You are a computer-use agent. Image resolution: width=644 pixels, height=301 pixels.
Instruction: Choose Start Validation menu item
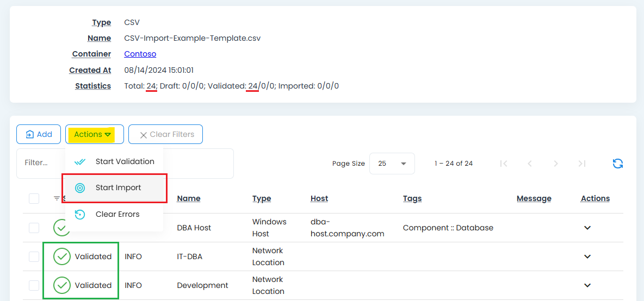[125, 161]
